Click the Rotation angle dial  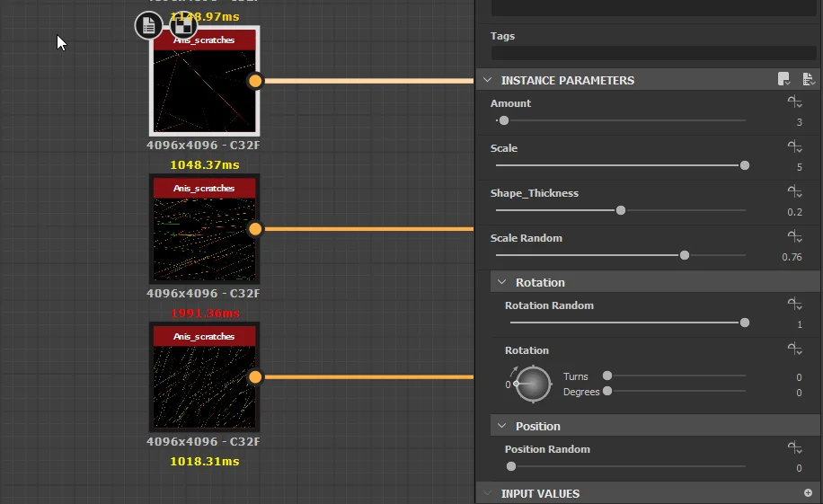pos(533,384)
